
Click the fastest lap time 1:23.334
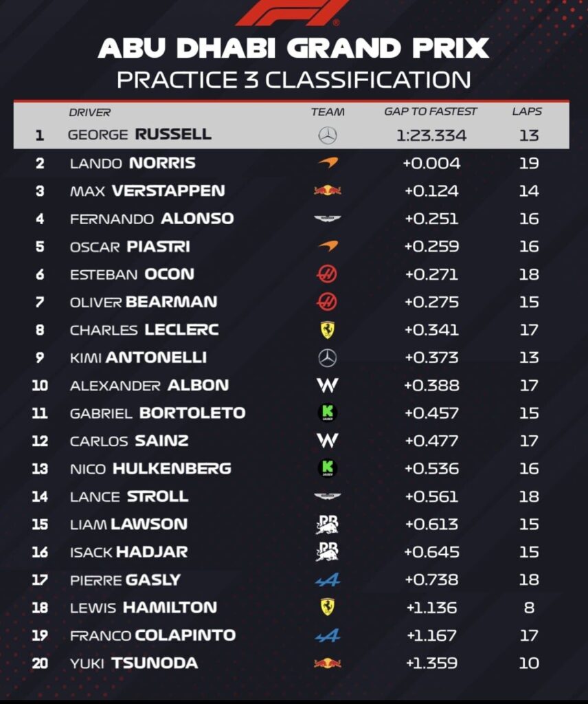click(x=431, y=135)
